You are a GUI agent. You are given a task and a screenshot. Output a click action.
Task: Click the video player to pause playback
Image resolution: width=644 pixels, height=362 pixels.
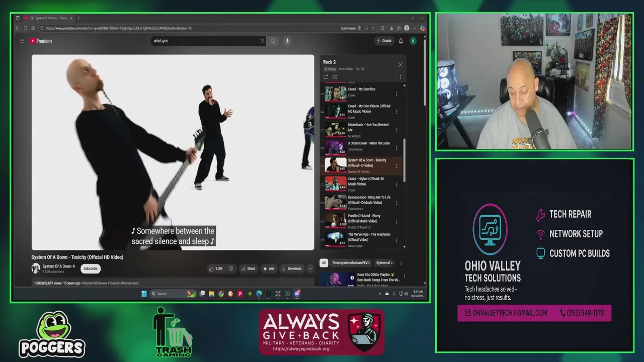pyautogui.click(x=173, y=152)
